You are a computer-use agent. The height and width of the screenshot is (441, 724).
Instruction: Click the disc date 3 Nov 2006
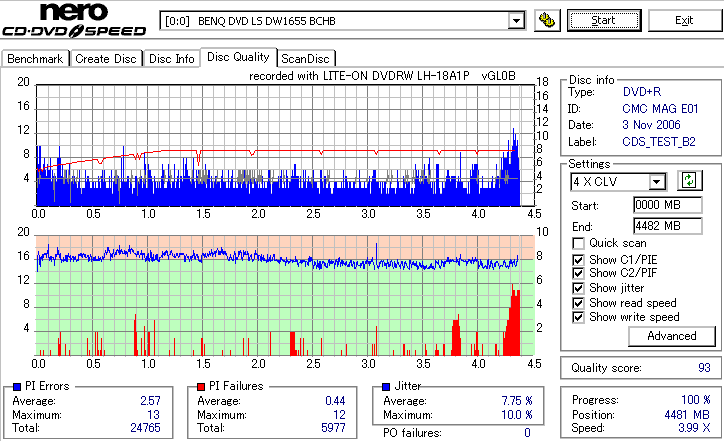pos(651,125)
